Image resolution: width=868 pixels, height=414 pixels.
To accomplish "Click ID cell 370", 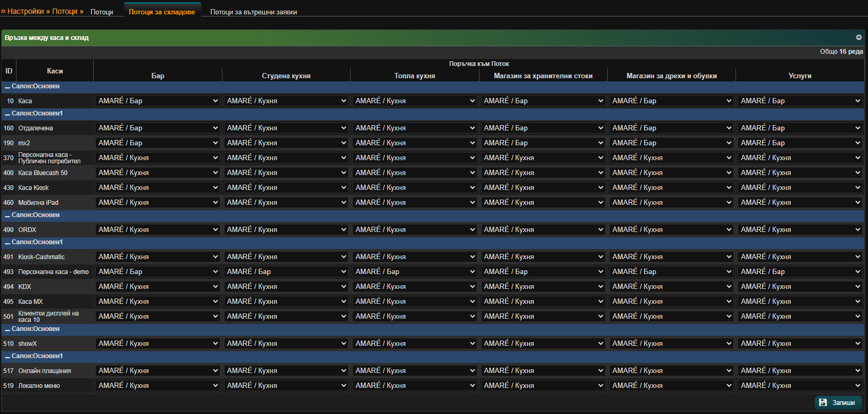I will [x=9, y=158].
